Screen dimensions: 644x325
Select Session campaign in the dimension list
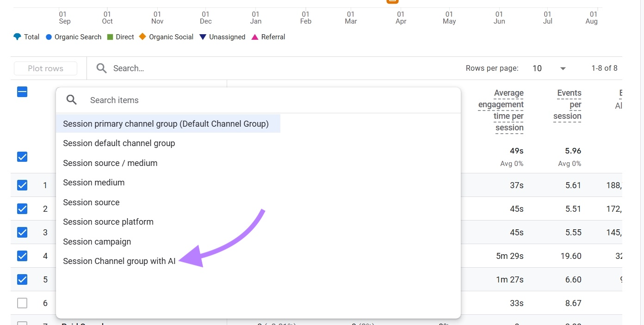[97, 241]
